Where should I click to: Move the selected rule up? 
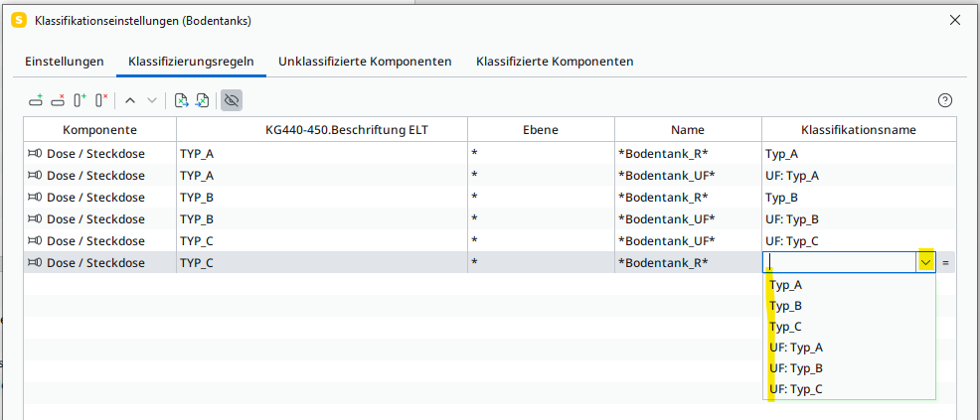pyautogui.click(x=130, y=100)
